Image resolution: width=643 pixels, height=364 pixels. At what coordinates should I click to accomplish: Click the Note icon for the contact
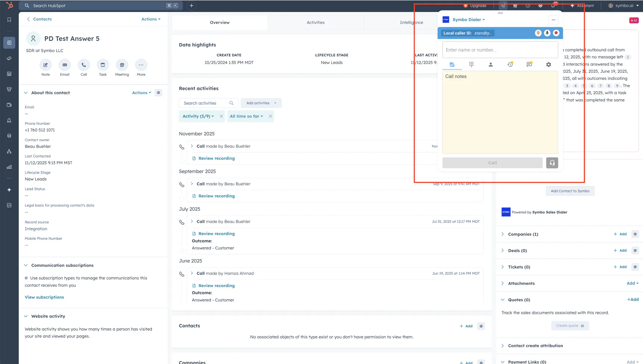[x=46, y=65]
